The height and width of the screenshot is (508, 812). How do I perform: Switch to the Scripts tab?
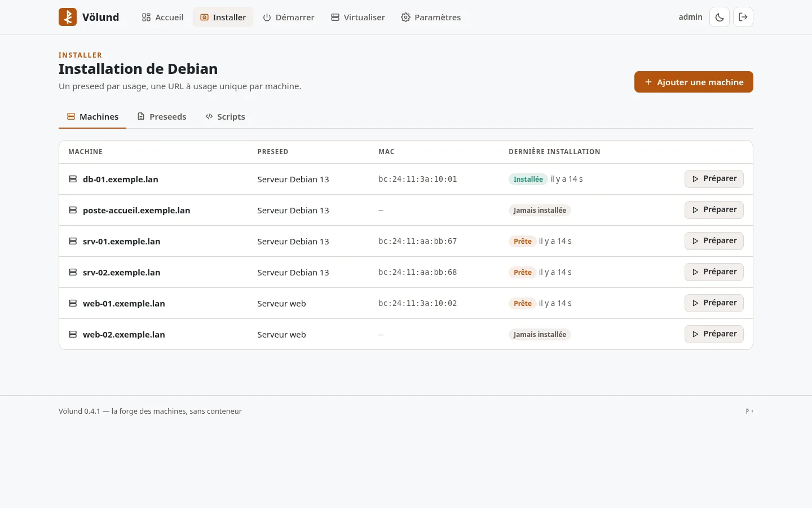coord(226,116)
